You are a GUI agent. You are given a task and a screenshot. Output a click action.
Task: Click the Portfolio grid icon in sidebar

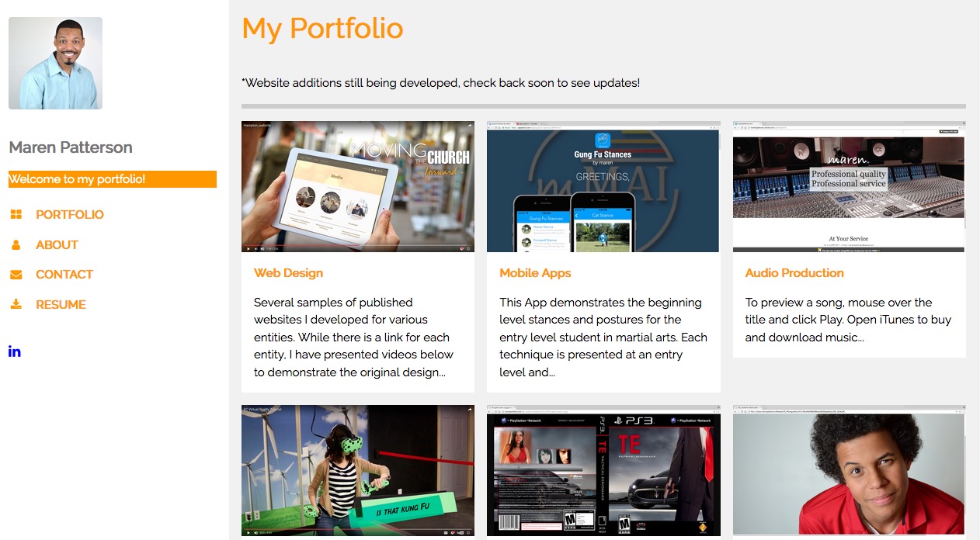coord(16,215)
